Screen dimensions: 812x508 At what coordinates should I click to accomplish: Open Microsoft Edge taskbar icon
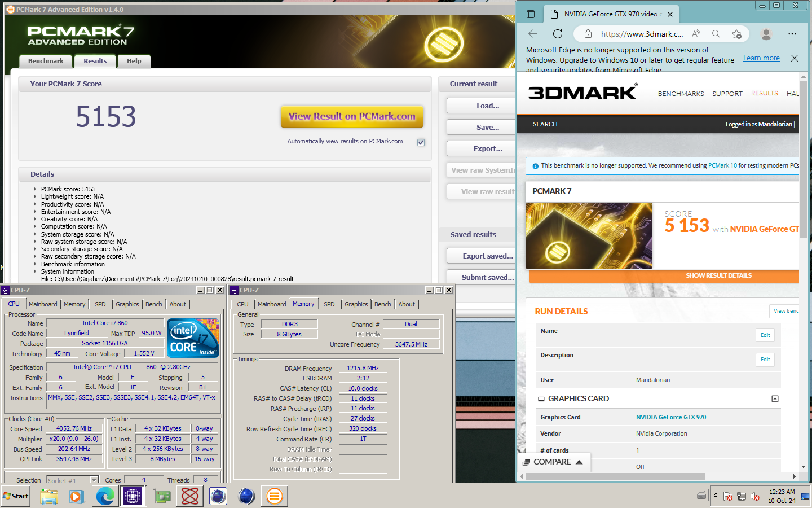105,496
